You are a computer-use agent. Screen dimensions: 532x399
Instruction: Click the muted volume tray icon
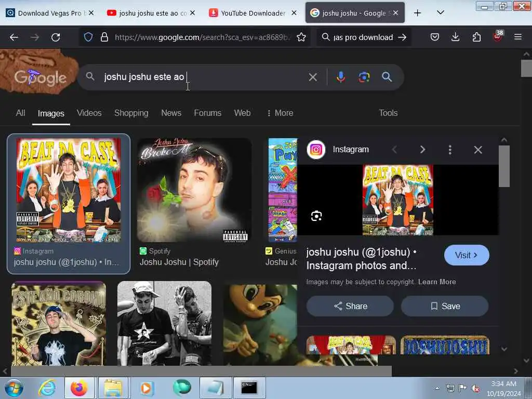pyautogui.click(x=476, y=389)
